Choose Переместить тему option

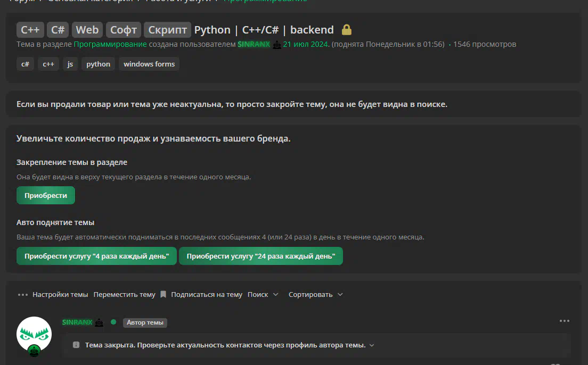click(124, 295)
